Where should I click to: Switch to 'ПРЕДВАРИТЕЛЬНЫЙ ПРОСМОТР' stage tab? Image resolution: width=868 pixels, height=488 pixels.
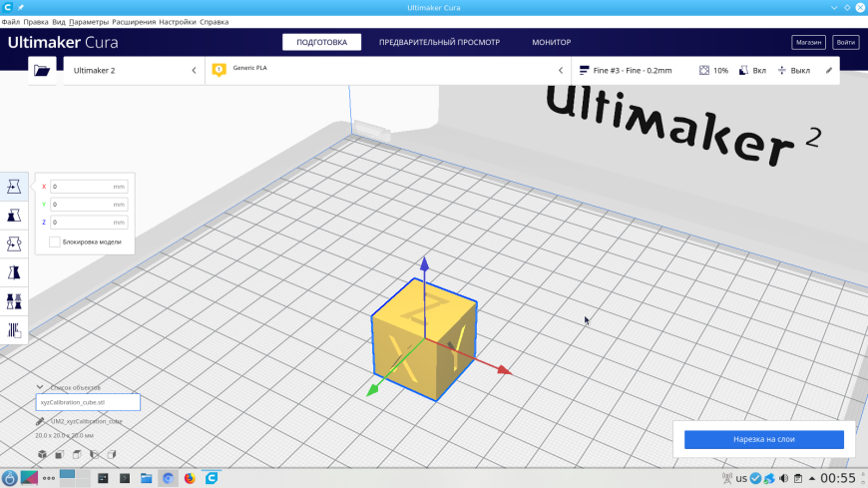[x=439, y=42]
